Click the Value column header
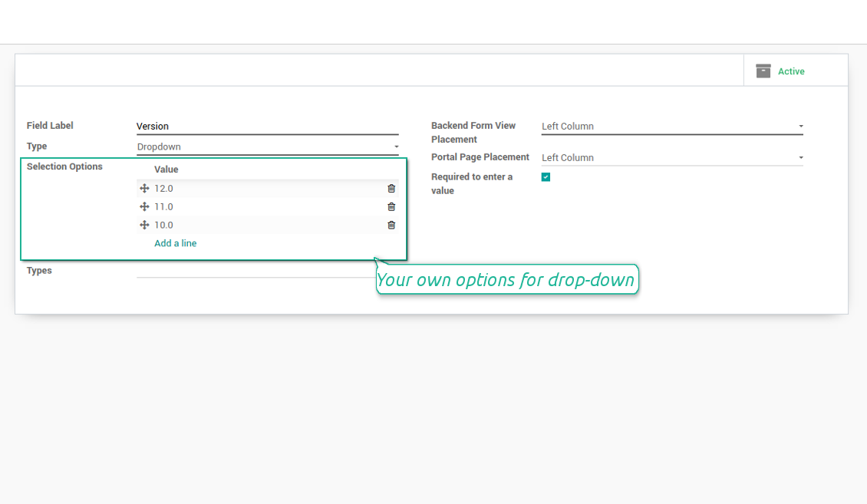867x504 pixels. coord(166,170)
